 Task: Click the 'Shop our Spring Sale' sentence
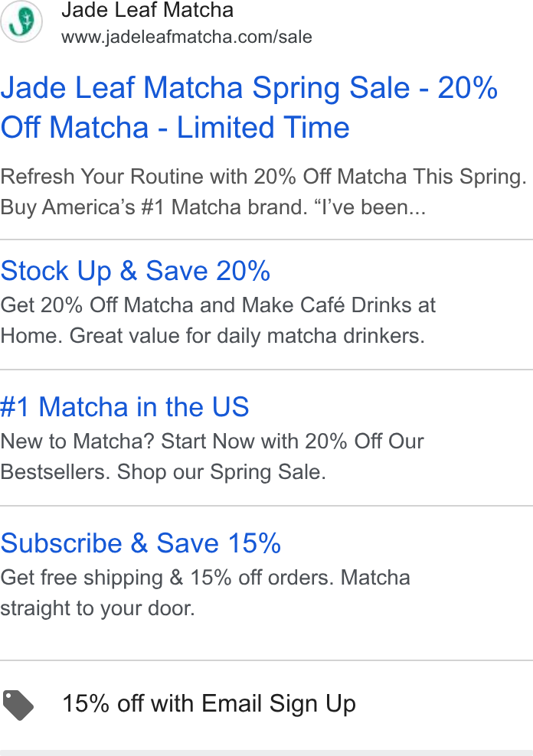(221, 472)
